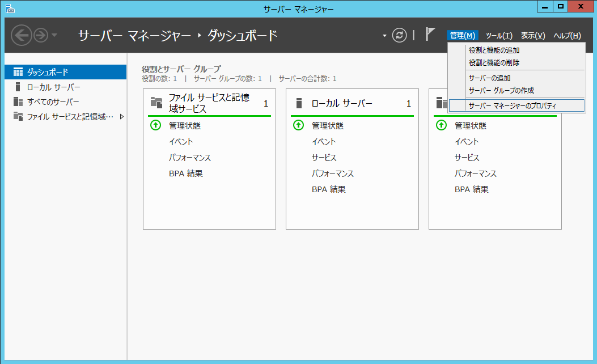Click the ダッシュボード grid icon in sidebar
Image resolution: width=597 pixels, height=364 pixels.
click(x=18, y=72)
